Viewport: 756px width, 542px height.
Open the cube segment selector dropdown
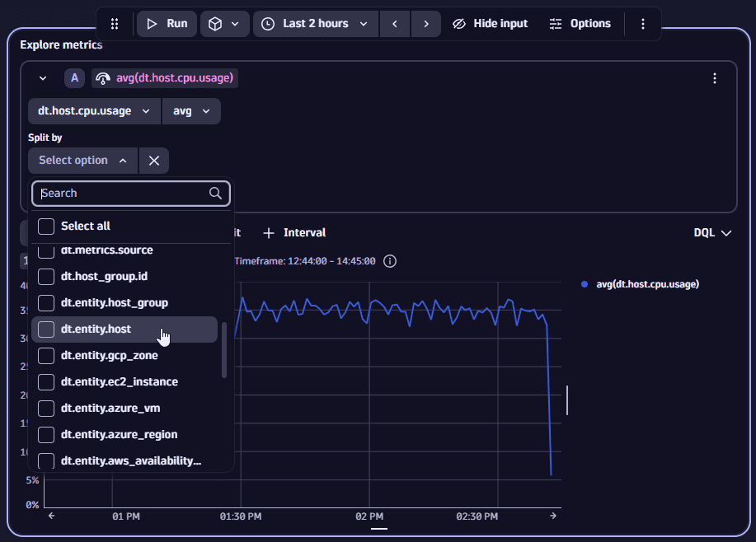click(x=225, y=24)
